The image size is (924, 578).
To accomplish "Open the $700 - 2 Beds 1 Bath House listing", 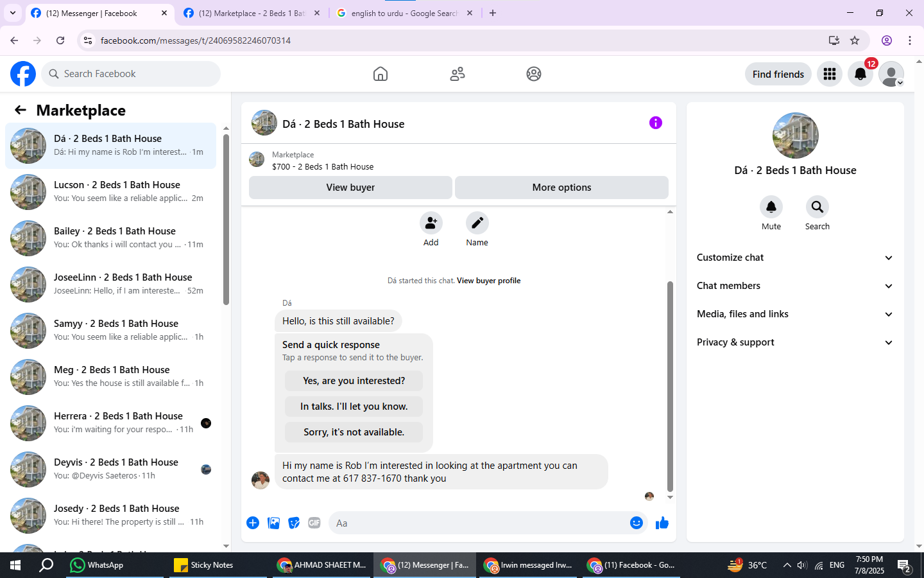I will point(323,166).
